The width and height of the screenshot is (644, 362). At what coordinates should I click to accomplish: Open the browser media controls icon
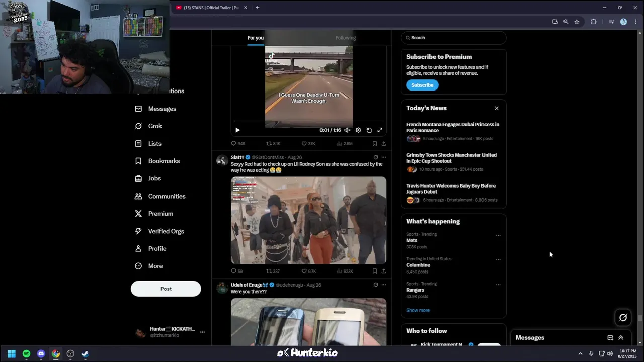click(611, 22)
